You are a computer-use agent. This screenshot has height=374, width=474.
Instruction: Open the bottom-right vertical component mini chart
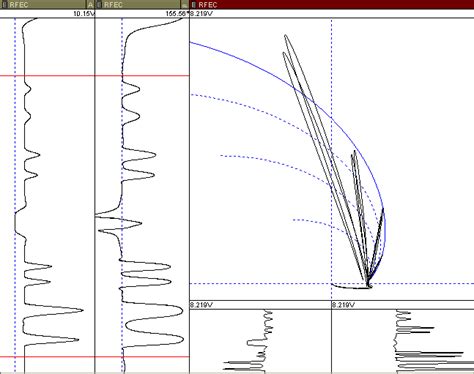tap(403, 341)
